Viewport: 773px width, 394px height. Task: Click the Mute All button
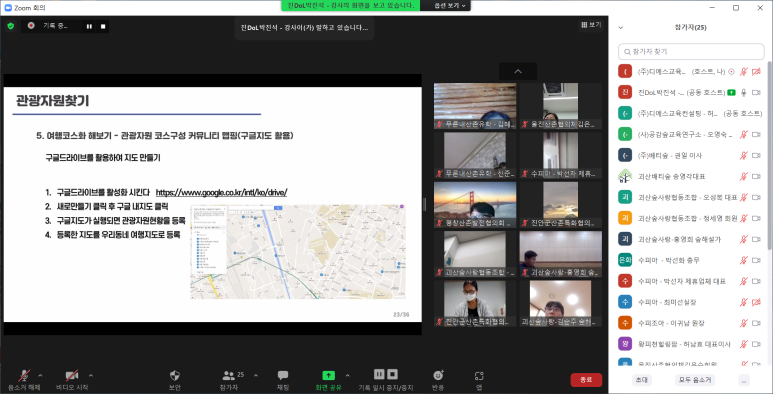[695, 380]
